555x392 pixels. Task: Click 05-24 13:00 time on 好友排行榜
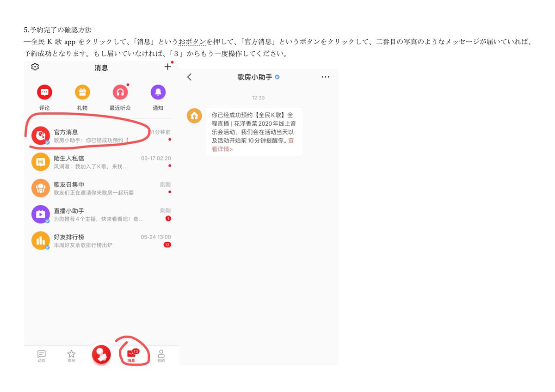156,237
